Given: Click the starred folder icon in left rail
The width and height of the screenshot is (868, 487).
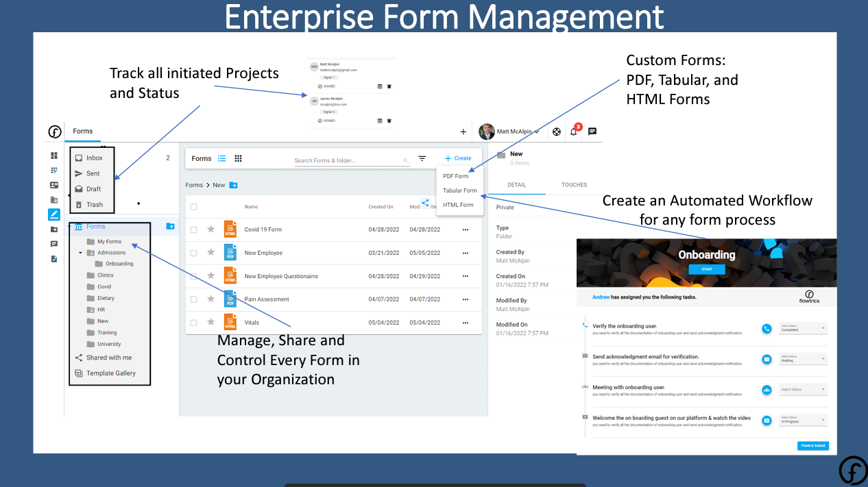Looking at the screenshot, I should tap(54, 229).
